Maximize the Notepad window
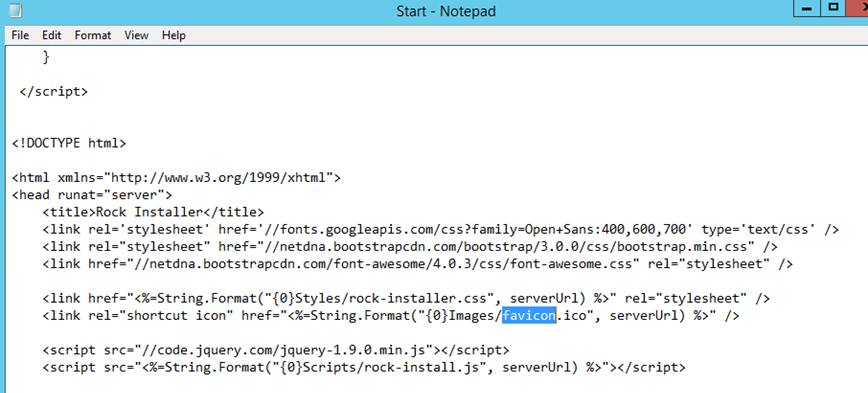The height and width of the screenshot is (393, 868). 834,9
